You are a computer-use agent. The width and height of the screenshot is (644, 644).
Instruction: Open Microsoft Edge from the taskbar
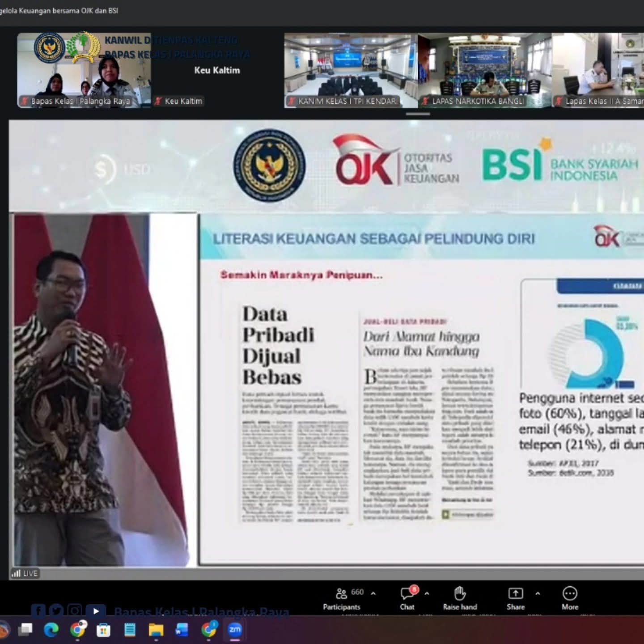[51, 630]
